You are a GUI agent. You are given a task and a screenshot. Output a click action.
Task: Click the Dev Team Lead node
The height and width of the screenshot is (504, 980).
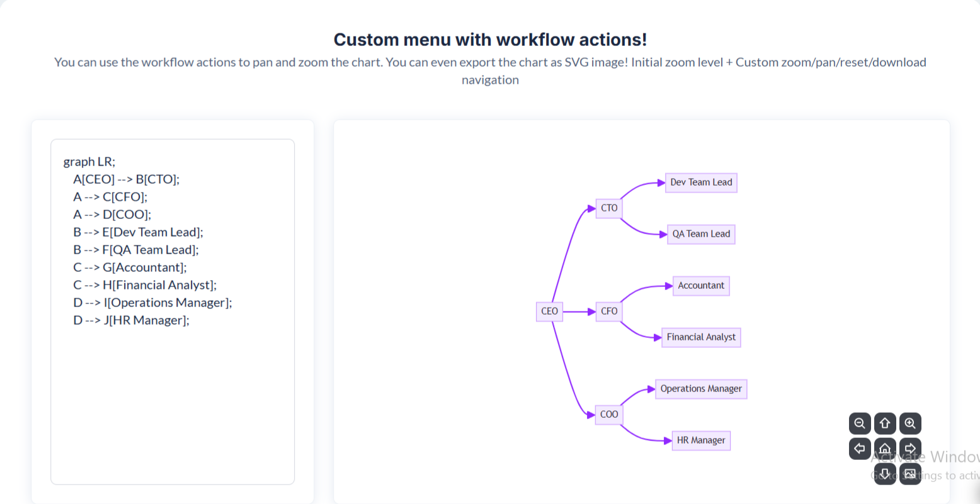[701, 182]
